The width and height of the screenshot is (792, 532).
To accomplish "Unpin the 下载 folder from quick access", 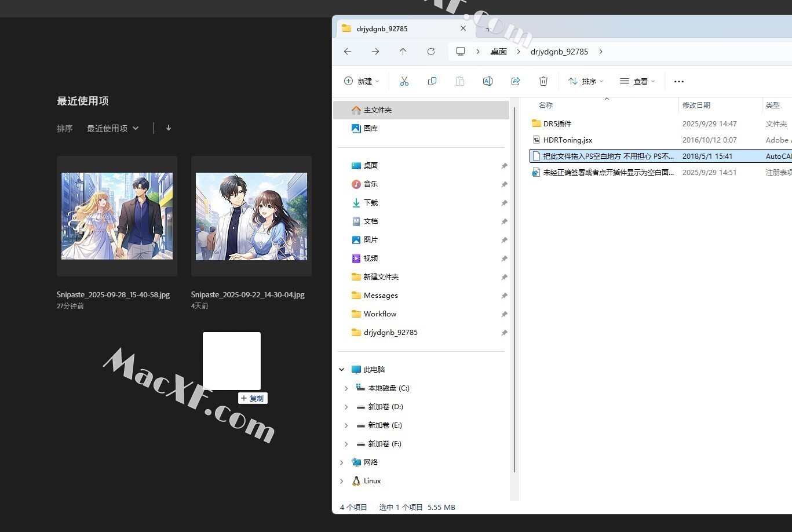I will click(x=504, y=203).
